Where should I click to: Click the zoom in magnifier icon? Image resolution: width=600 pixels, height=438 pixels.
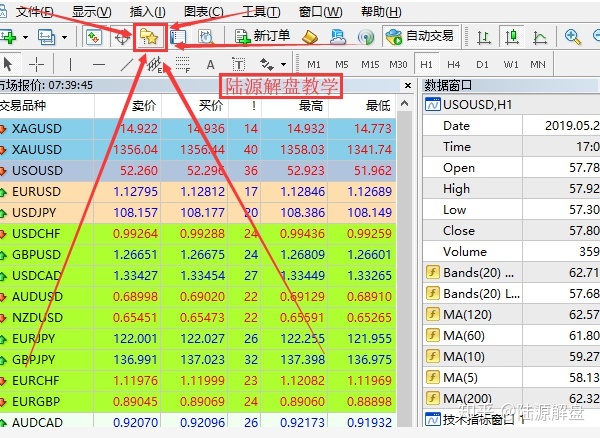573,37
